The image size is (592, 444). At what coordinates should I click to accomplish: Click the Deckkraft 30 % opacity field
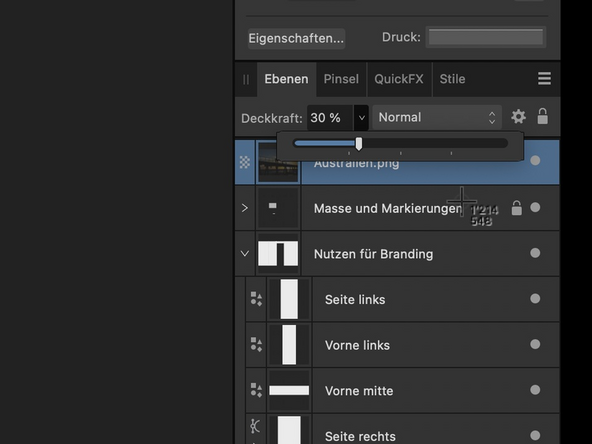click(330, 118)
